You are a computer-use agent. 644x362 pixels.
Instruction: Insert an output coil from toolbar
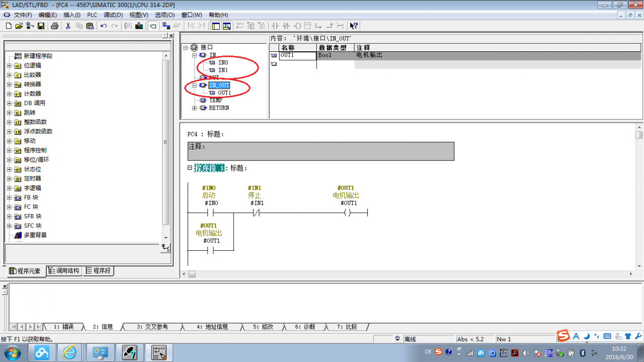pos(297,26)
